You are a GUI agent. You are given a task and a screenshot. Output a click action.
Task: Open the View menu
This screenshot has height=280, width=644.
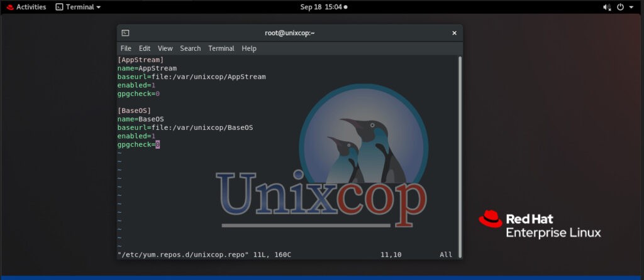[165, 48]
